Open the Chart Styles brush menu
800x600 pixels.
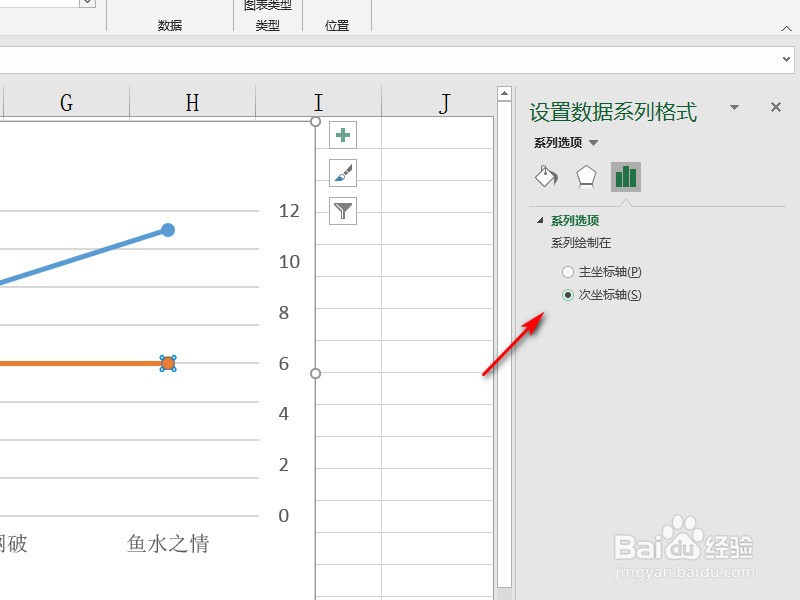(x=342, y=172)
